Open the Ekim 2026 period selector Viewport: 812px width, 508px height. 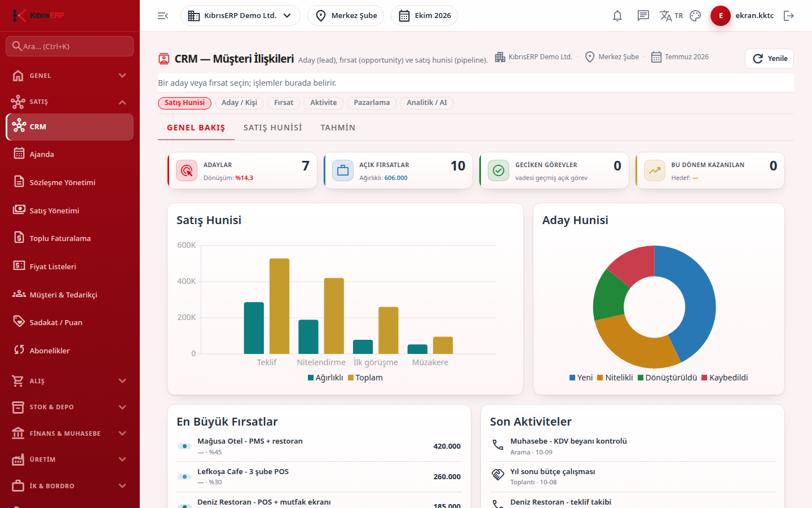pyautogui.click(x=424, y=16)
